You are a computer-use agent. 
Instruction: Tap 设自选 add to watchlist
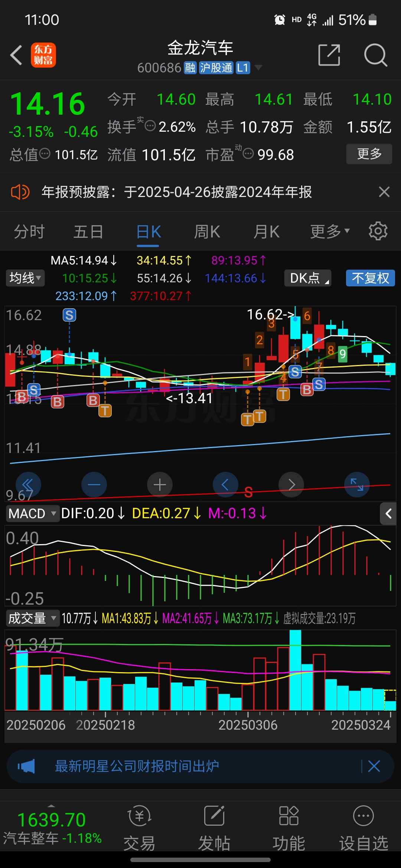[x=363, y=828]
